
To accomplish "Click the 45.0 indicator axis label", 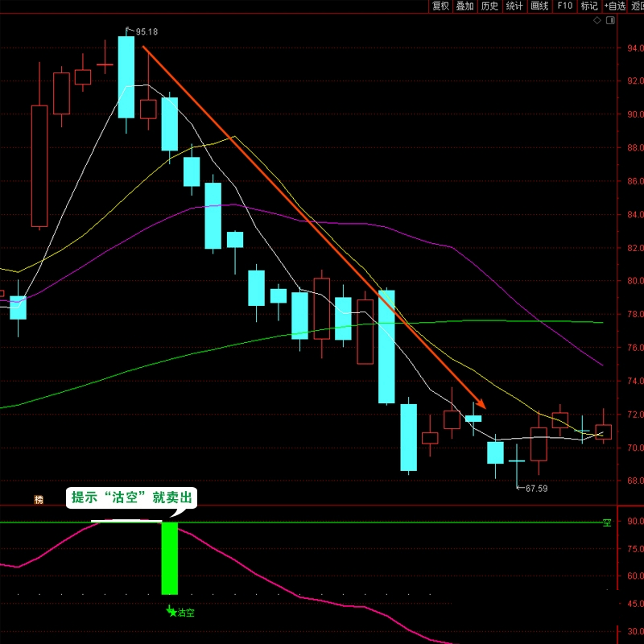I will pyautogui.click(x=635, y=604).
